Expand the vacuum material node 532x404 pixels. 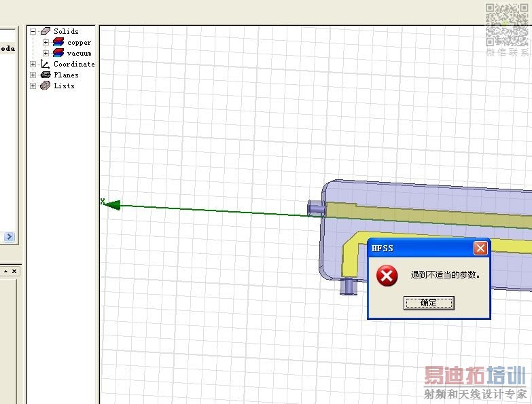pos(46,53)
